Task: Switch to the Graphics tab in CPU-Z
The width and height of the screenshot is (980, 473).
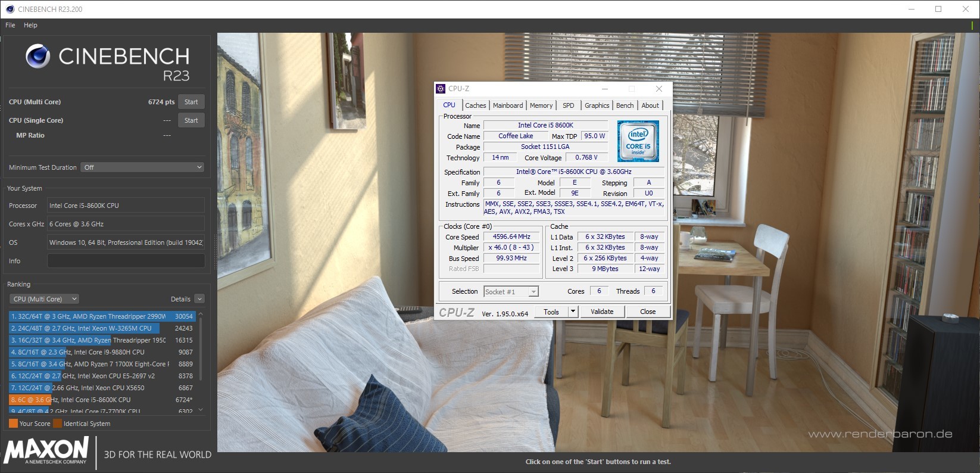Action: 597,105
